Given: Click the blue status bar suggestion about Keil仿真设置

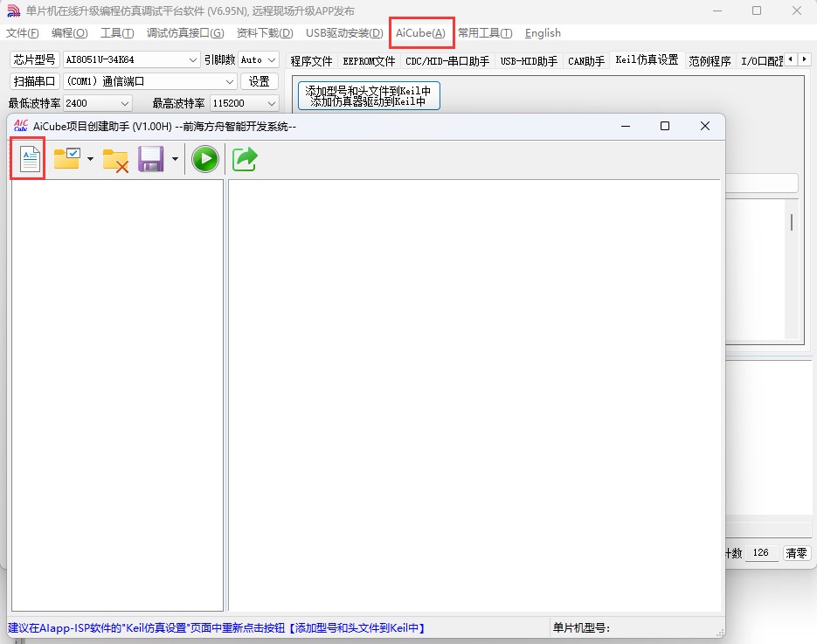Looking at the screenshot, I should click(x=217, y=628).
